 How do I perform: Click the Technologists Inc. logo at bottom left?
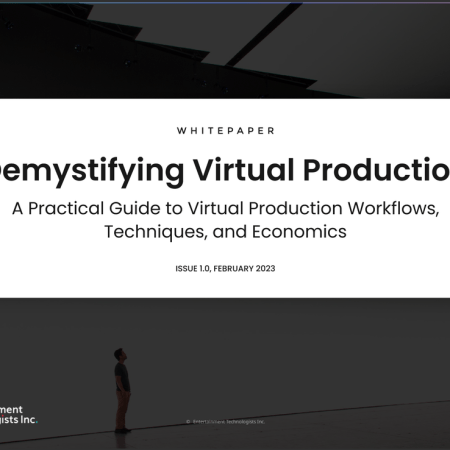tap(19, 414)
